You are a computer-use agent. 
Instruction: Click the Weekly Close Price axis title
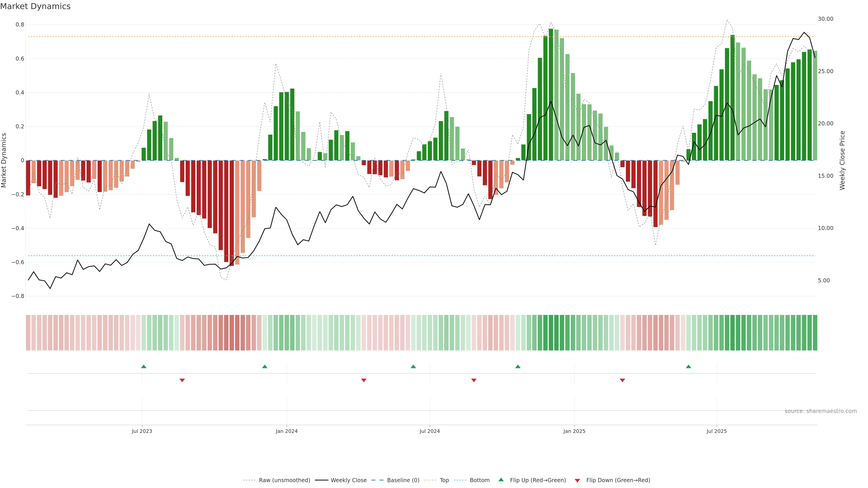click(842, 160)
